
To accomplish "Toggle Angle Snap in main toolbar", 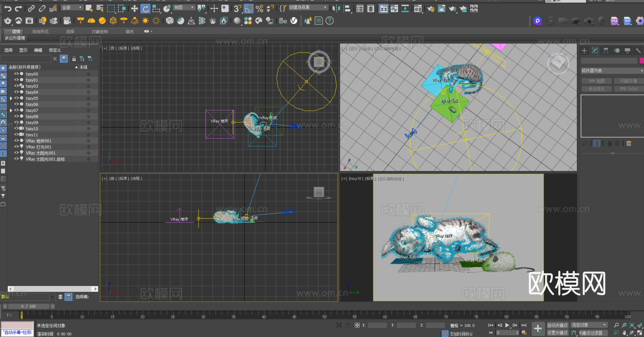I will 249,8.
